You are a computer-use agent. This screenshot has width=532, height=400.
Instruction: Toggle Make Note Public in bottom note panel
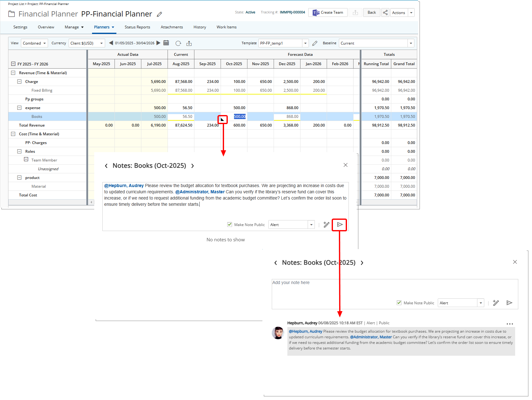pos(399,303)
